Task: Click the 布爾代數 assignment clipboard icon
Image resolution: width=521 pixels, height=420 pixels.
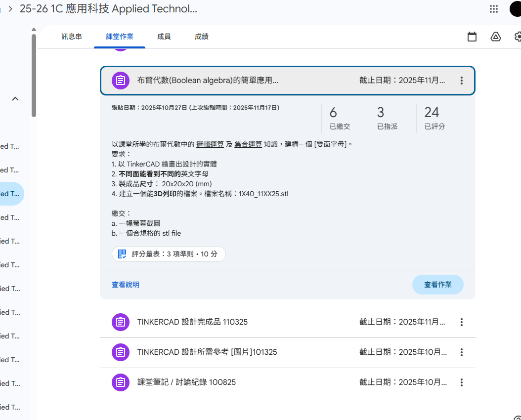Action: [x=120, y=81]
